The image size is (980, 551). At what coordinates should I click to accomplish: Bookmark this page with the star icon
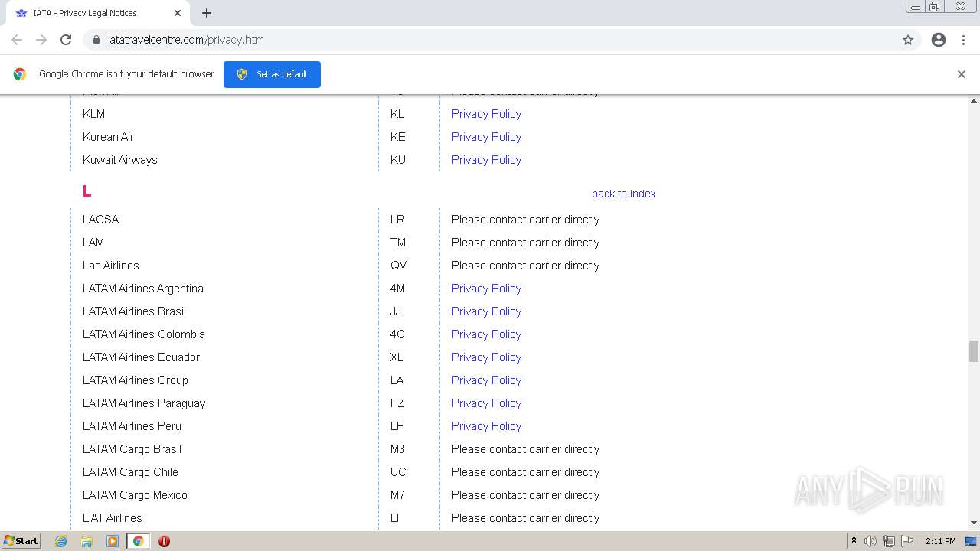point(908,40)
